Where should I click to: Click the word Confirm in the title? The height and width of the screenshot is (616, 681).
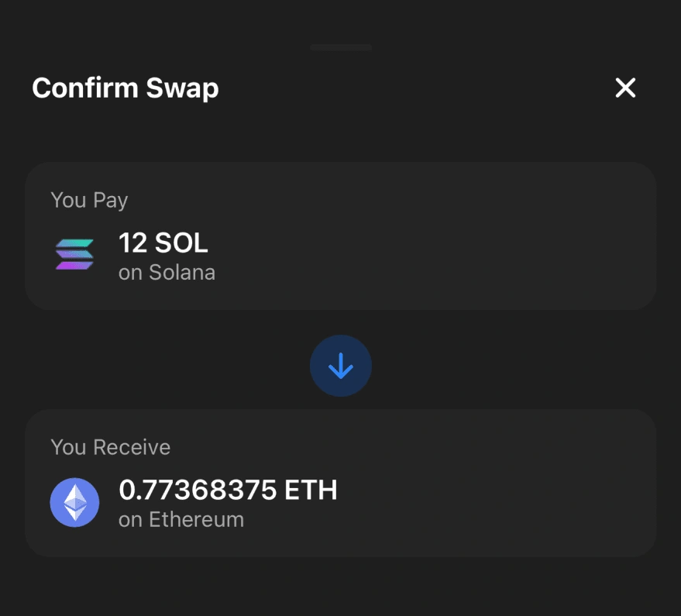click(74, 88)
